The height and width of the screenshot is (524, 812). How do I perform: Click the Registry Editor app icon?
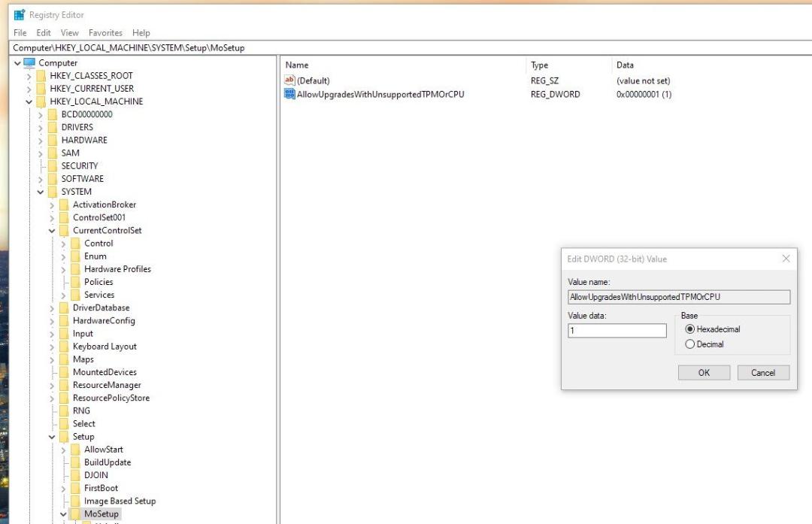click(19, 15)
